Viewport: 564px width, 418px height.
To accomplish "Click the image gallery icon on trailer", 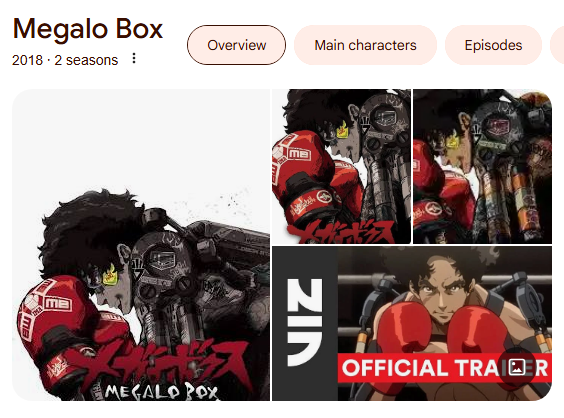I will pyautogui.click(x=517, y=368).
